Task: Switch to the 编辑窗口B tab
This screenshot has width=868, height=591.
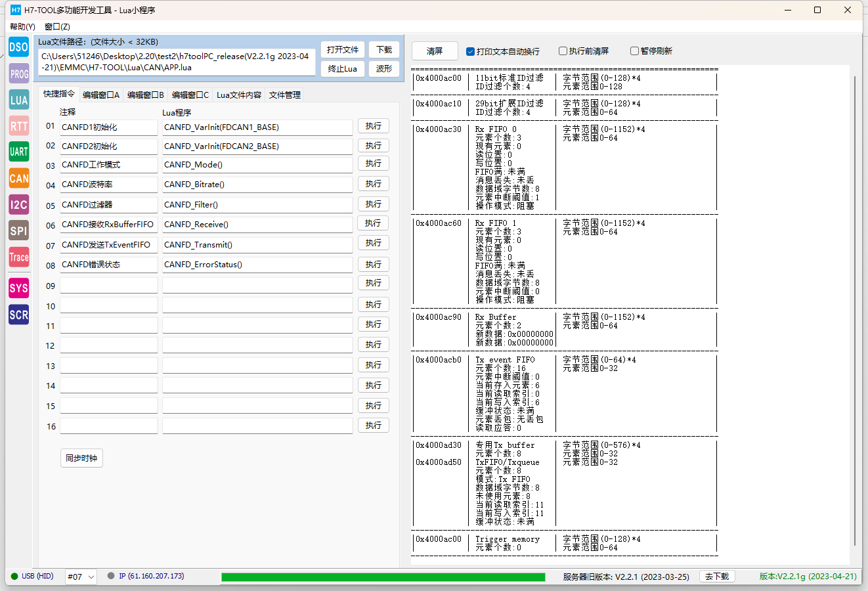Action: pyautogui.click(x=146, y=95)
